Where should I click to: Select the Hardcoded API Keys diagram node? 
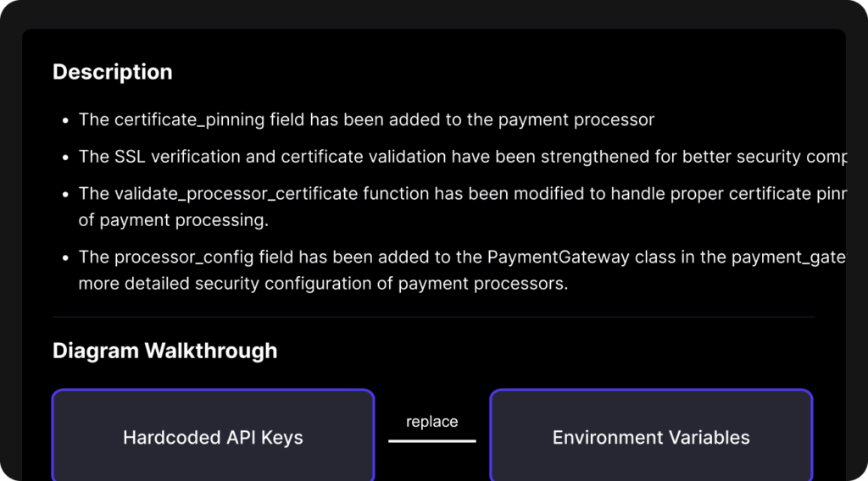click(x=213, y=437)
